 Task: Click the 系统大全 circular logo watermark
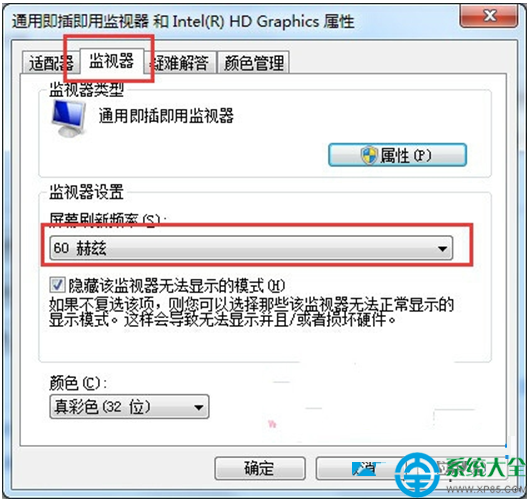[418, 475]
